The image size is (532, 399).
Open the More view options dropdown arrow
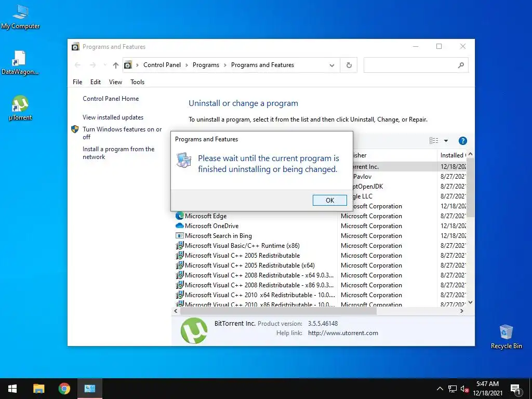coord(446,140)
